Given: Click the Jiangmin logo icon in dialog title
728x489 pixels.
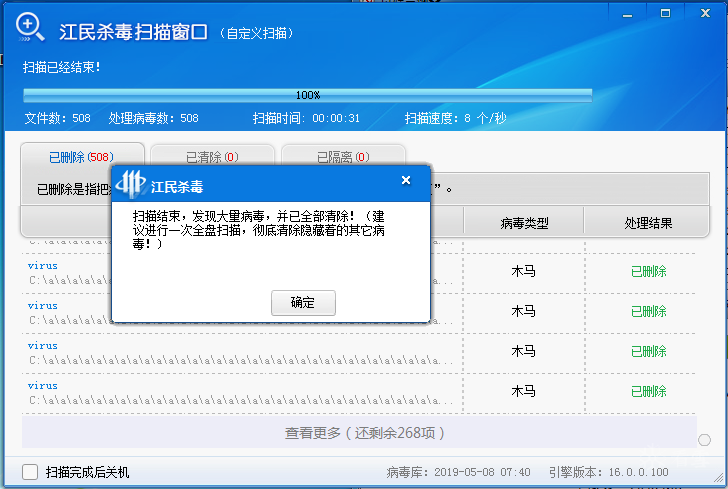Looking at the screenshot, I should 131,184.
